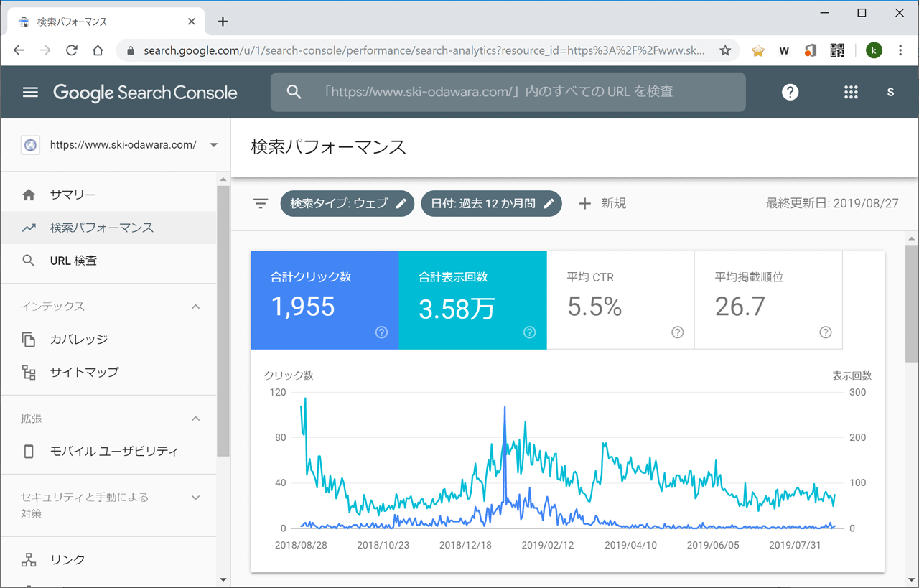Open help icon on 合計表示回数 card

[530, 332]
